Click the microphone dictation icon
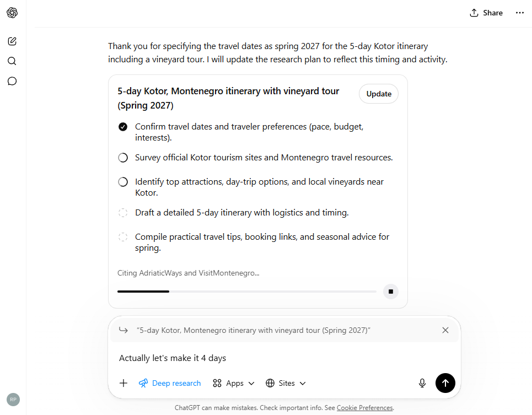 point(422,383)
